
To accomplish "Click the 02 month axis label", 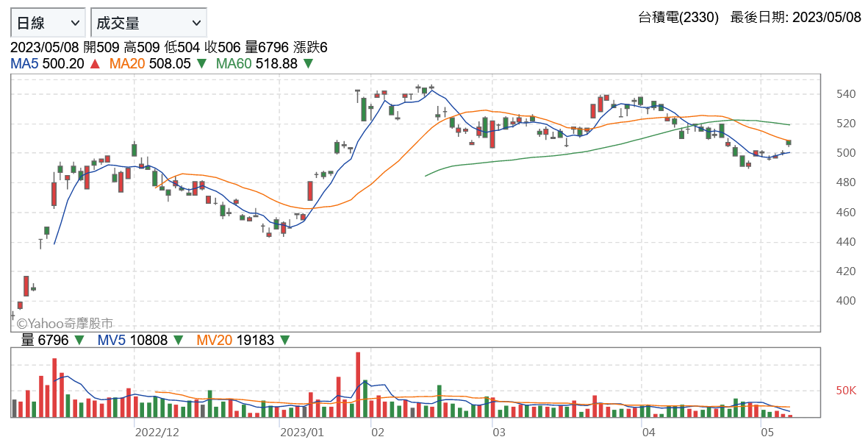I will click(x=378, y=432).
